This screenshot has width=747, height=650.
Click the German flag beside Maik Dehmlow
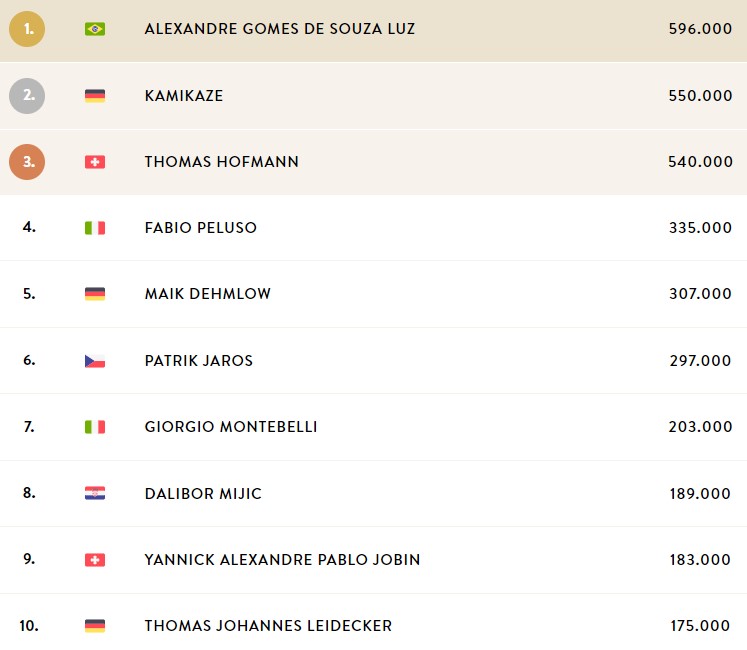tap(95, 294)
